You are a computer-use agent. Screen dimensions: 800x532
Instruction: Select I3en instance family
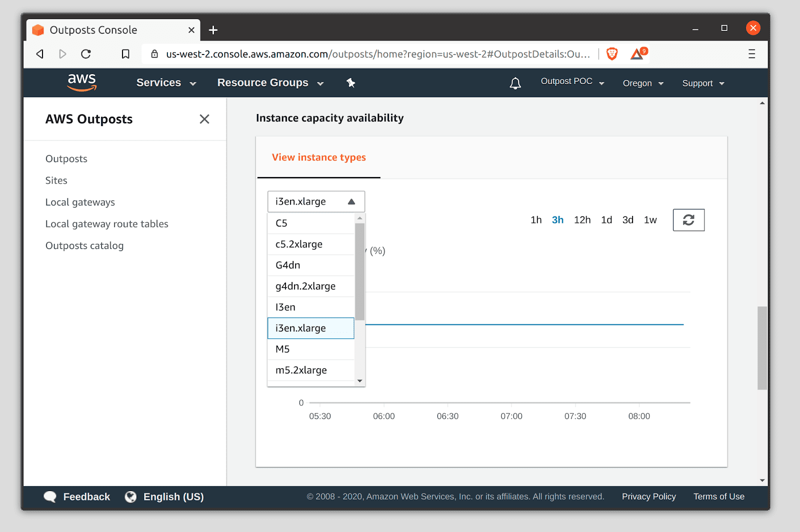pyautogui.click(x=311, y=307)
